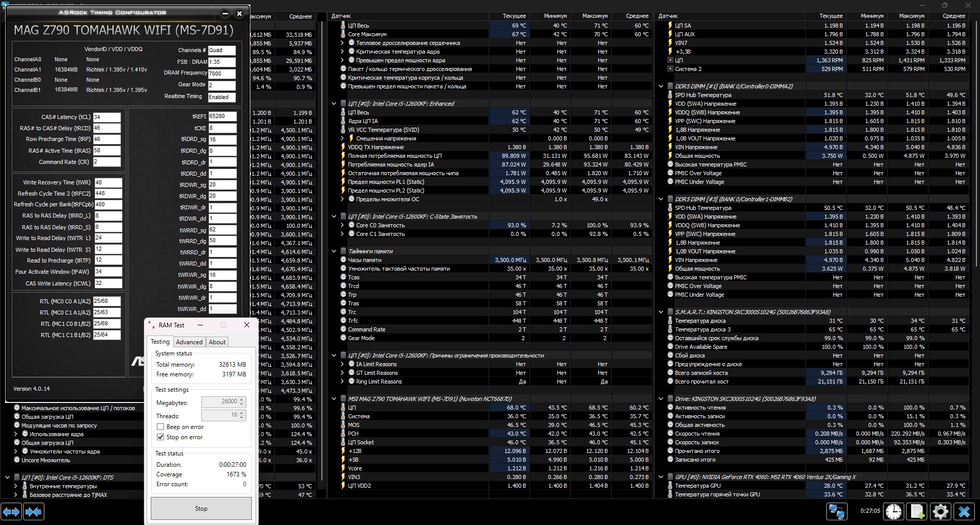Disable the Stop on error checkbox
Screen dimensions: 980x525
[160, 437]
